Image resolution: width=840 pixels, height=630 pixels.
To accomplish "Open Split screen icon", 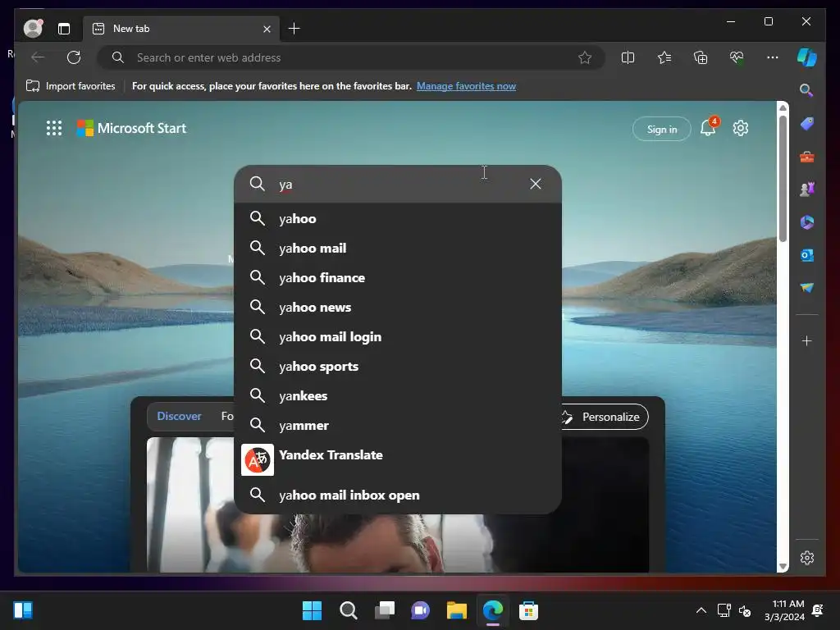I will pos(628,57).
